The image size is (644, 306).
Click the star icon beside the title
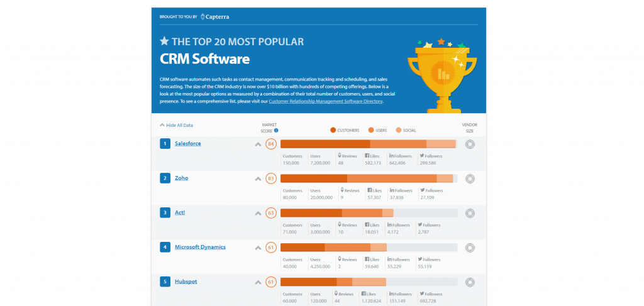point(164,41)
